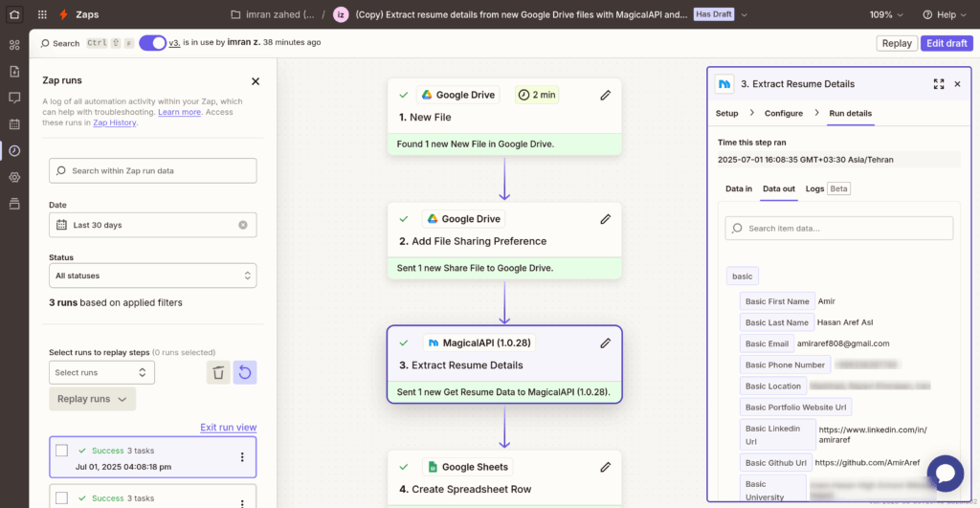This screenshot has height=508, width=980.
Task: Expand the chevron next to Has Draft
Action: (744, 14)
